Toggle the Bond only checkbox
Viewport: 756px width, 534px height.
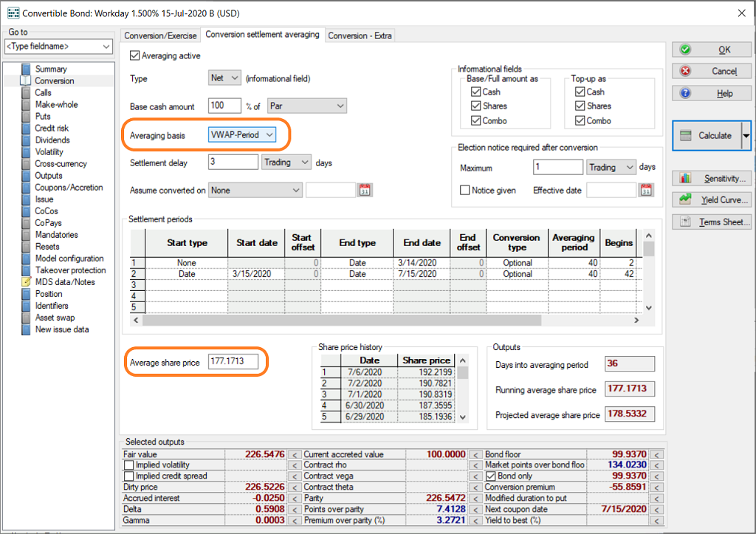coord(491,476)
